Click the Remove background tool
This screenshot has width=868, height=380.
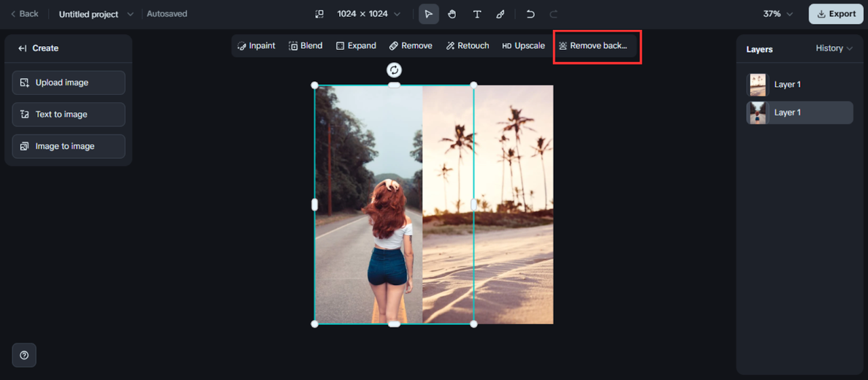tap(593, 46)
